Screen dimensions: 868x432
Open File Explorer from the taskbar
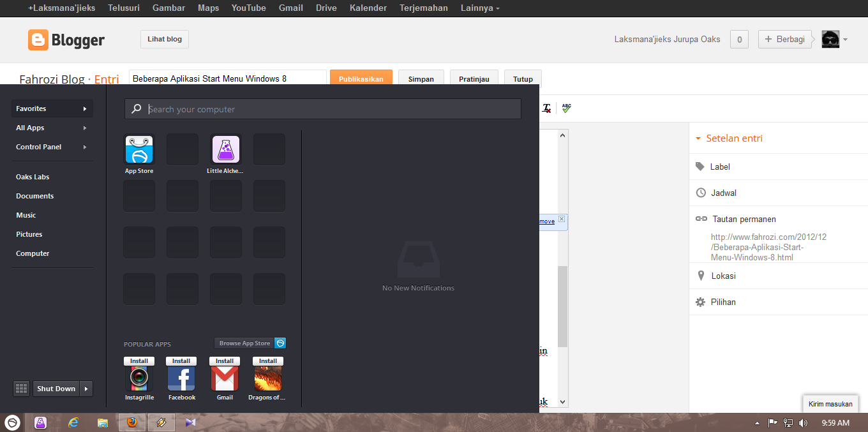click(x=102, y=422)
